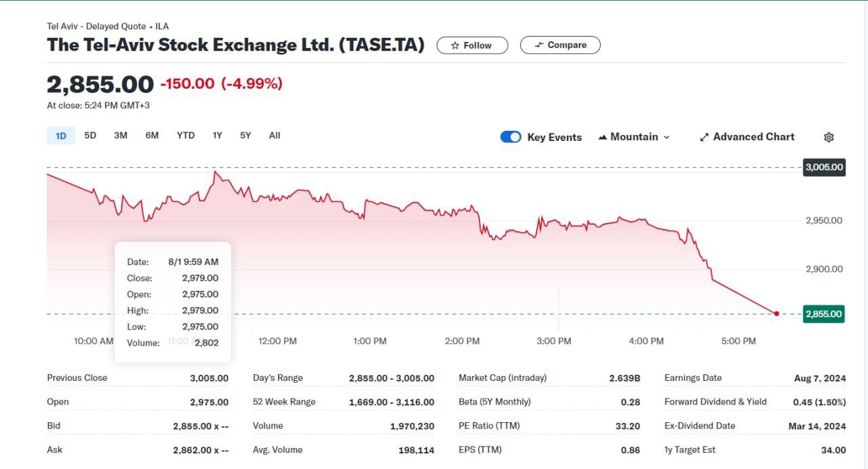Image resolution: width=868 pixels, height=469 pixels.
Task: Open the Advanced Chart link
Action: pos(753,137)
